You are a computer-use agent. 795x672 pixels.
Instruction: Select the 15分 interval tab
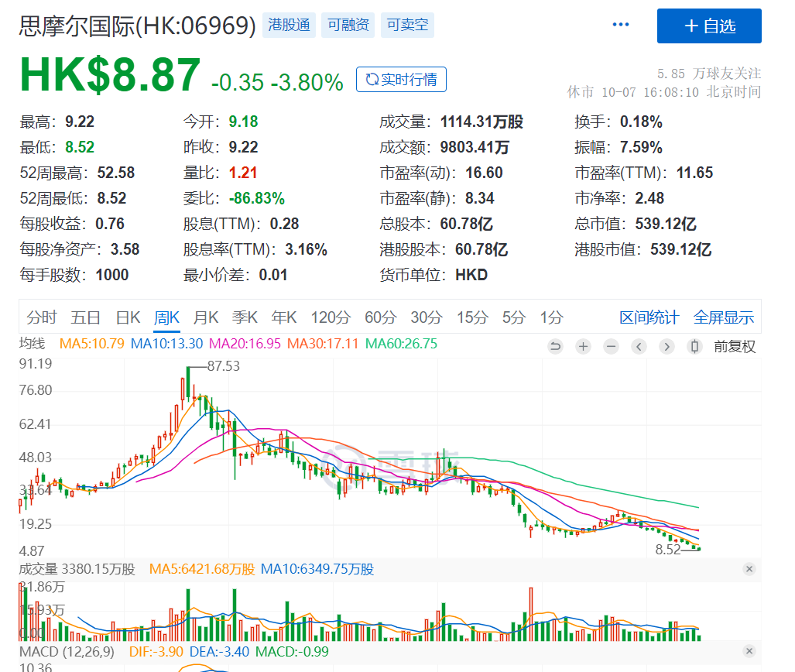tap(472, 317)
